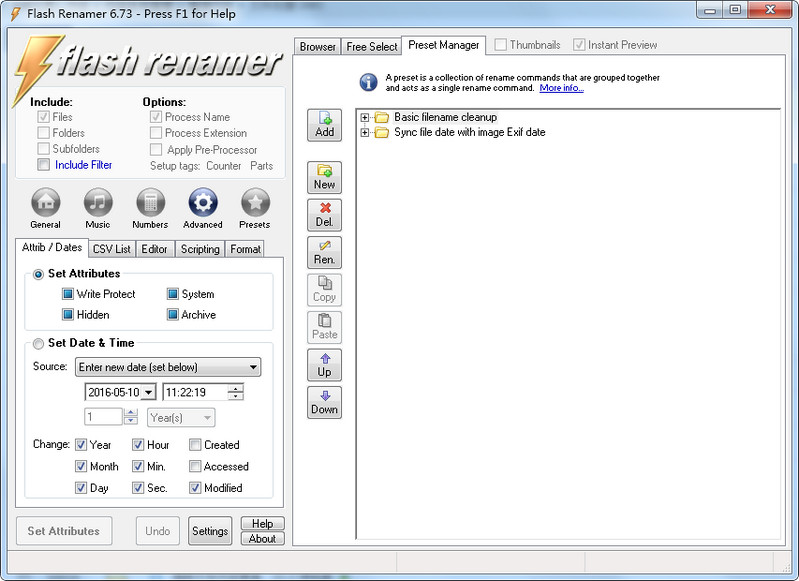The height and width of the screenshot is (581, 799).
Task: Open the Year(s) unit dropdown
Action: tap(181, 417)
